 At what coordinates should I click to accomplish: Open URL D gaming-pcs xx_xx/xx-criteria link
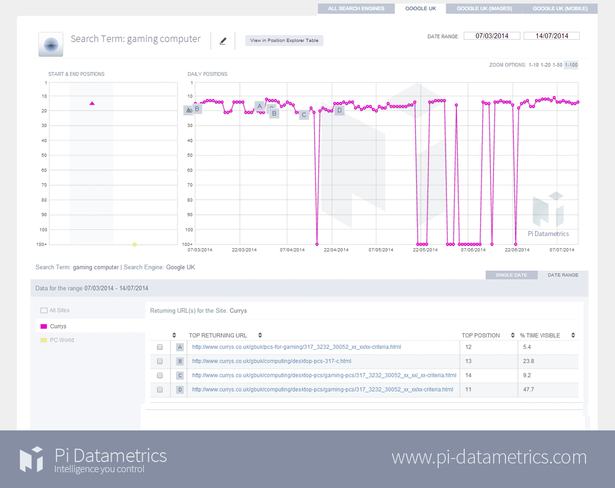322,389
